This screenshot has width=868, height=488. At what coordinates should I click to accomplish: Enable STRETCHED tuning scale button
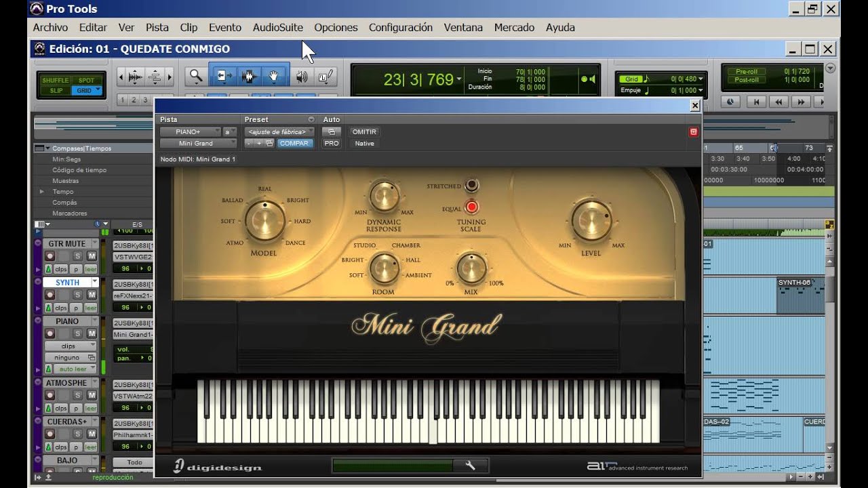471,185
